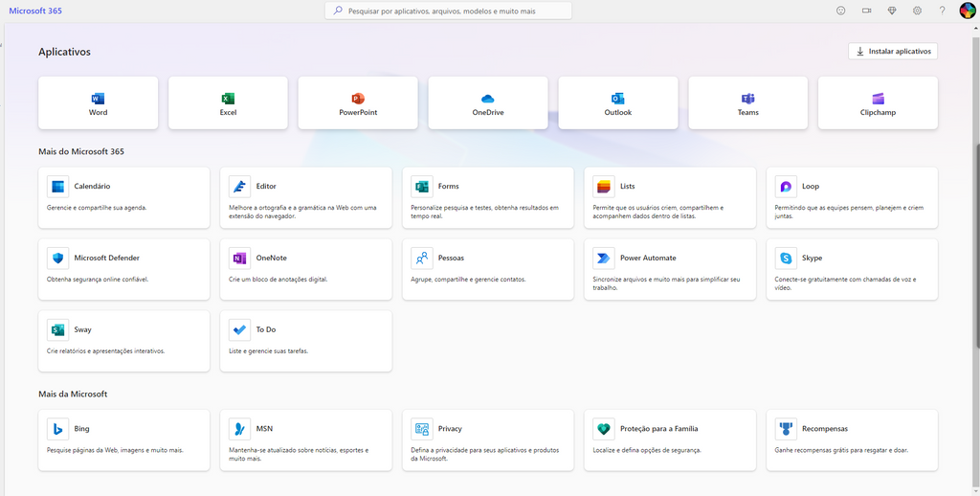Click the Forms description about pesquisa e testes
Viewport: 980px width, 496px height.
485,212
